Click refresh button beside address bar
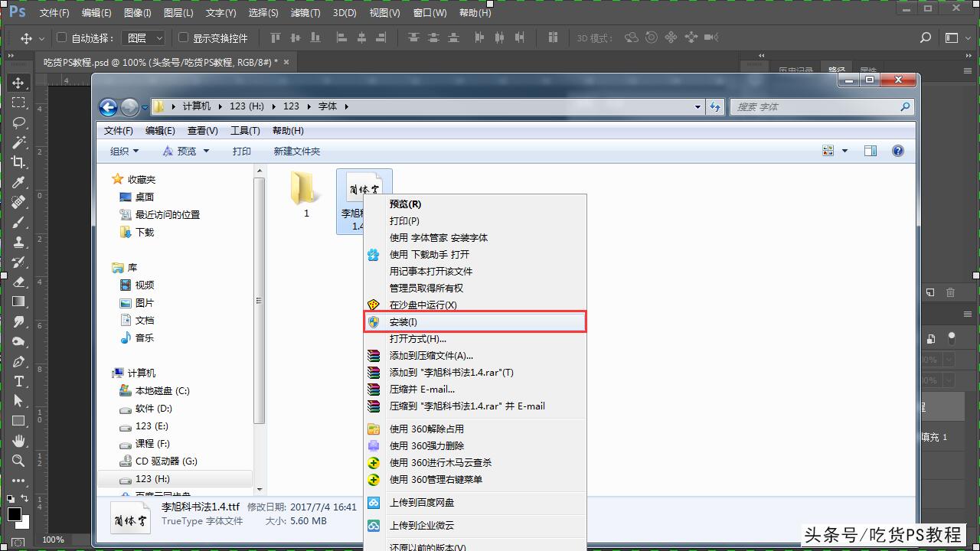Viewport: 980px width, 551px height. 715,106
